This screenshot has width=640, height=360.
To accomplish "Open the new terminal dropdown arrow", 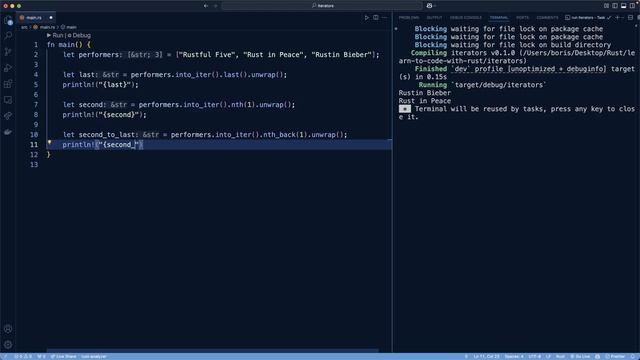I will (623, 18).
